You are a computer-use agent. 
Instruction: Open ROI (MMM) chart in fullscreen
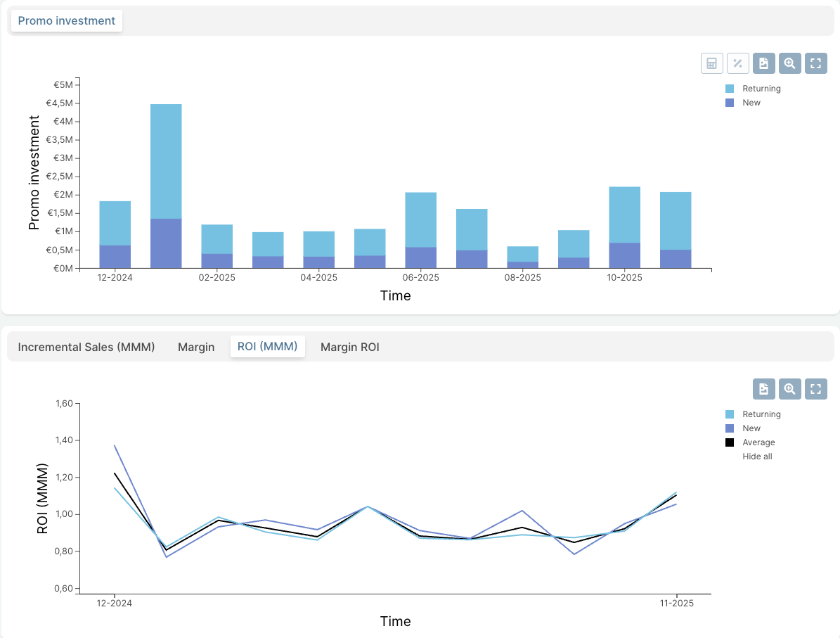pyautogui.click(x=815, y=389)
